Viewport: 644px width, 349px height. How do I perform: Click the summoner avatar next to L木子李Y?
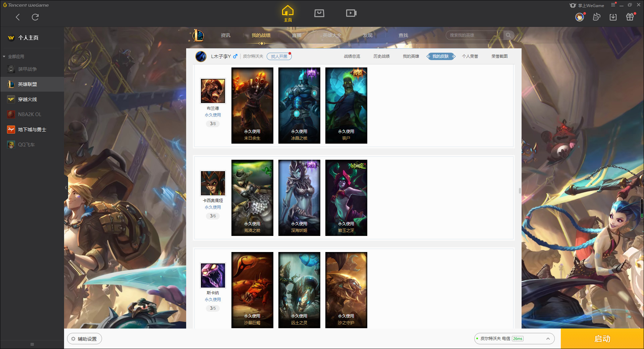[201, 56]
